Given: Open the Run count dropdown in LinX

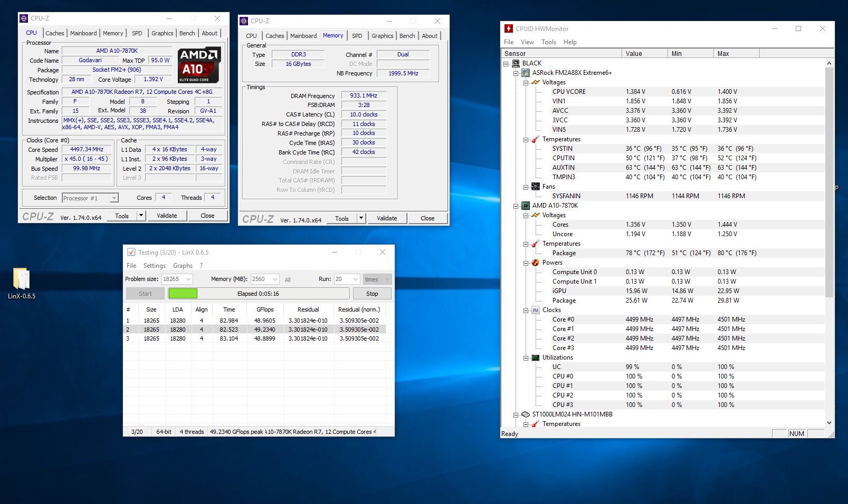Looking at the screenshot, I should [x=356, y=279].
